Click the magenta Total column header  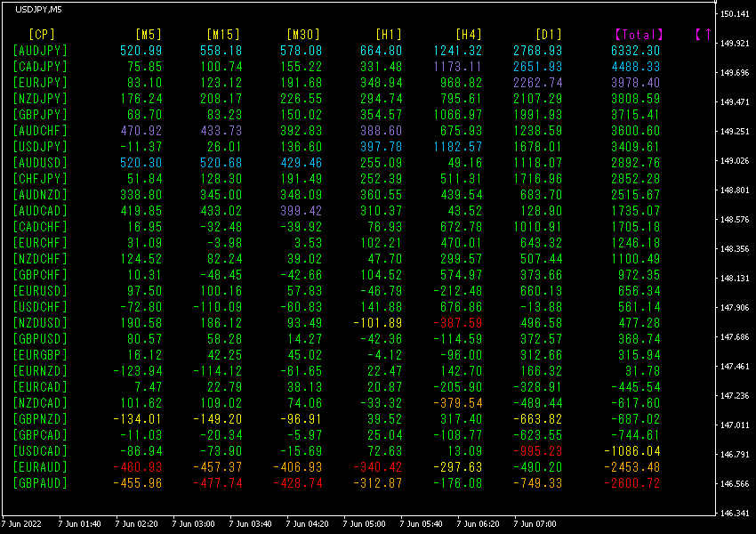click(x=639, y=34)
